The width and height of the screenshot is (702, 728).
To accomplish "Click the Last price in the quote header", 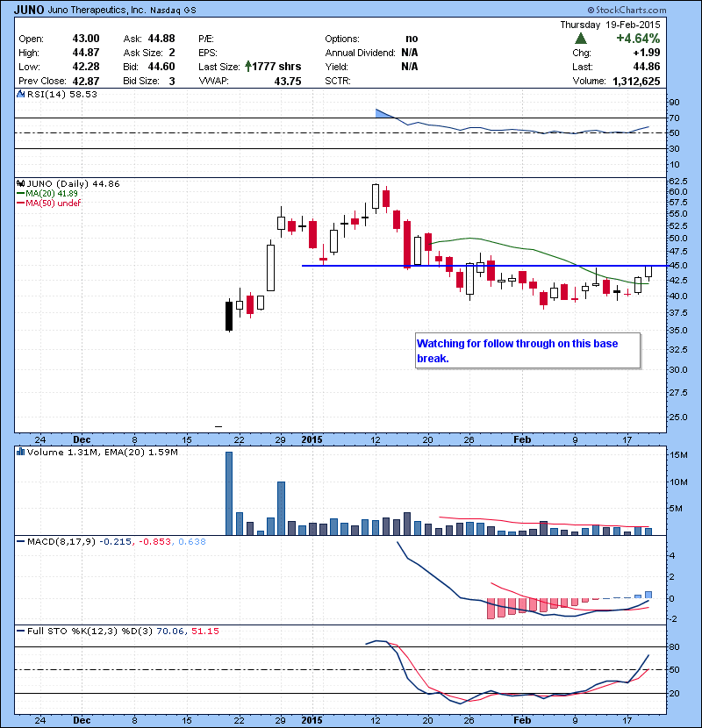I will coord(647,67).
